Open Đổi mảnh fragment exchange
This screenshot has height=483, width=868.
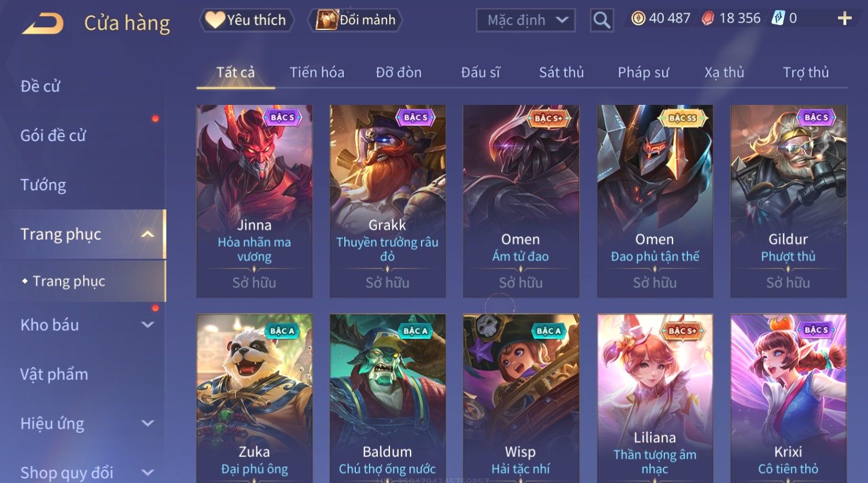[355, 20]
